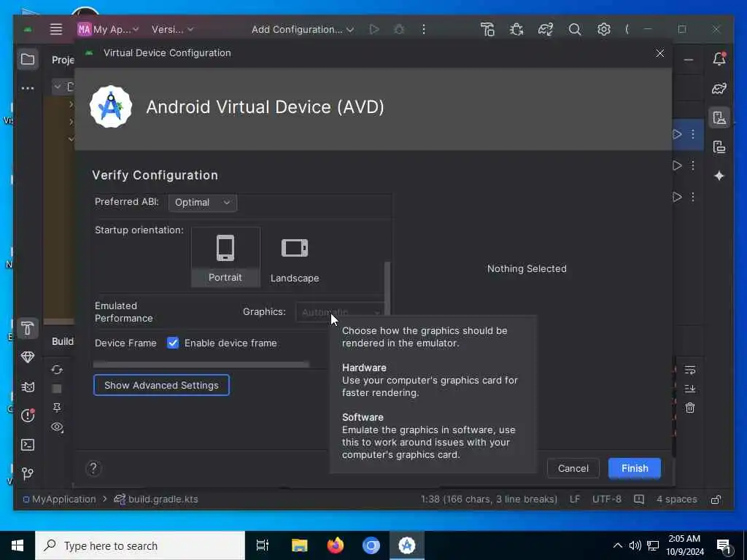Click the soft-wrap icon in Build output
The height and width of the screenshot is (560, 747).
pos(690,370)
